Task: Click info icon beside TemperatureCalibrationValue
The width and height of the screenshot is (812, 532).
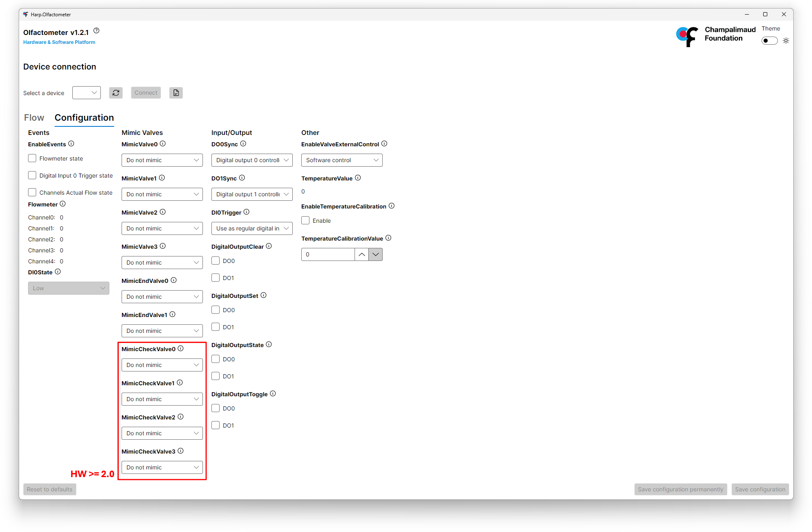Action: pyautogui.click(x=388, y=238)
